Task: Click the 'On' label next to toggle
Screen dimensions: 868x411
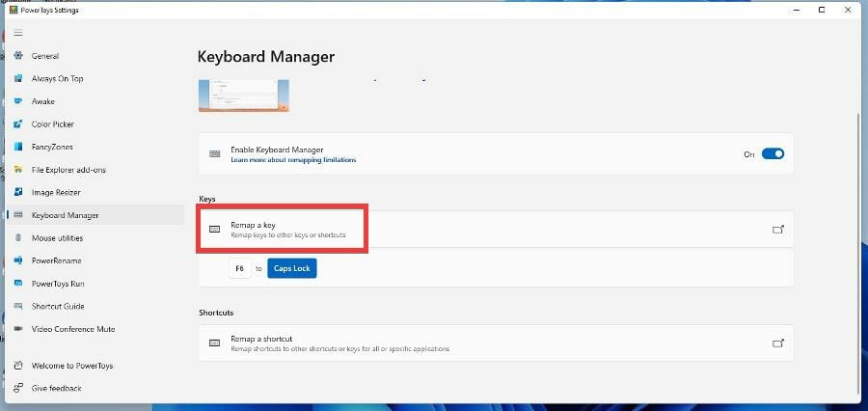Action: click(x=749, y=154)
